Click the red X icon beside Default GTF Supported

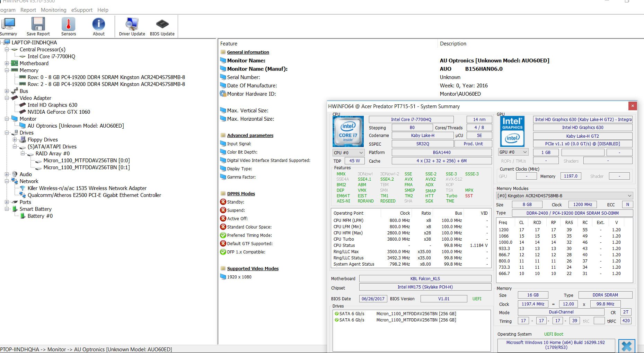pos(223,243)
